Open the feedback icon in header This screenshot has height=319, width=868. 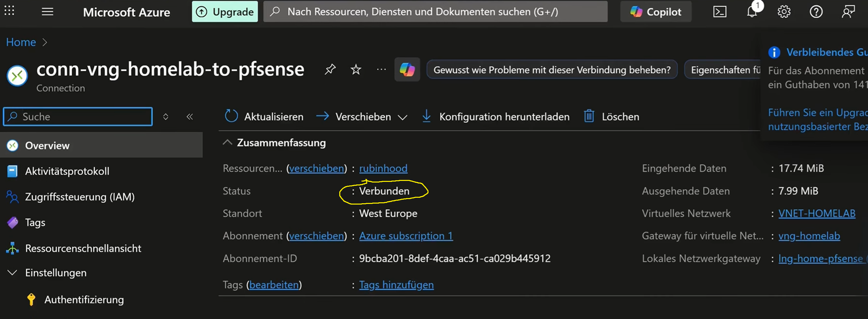point(848,12)
